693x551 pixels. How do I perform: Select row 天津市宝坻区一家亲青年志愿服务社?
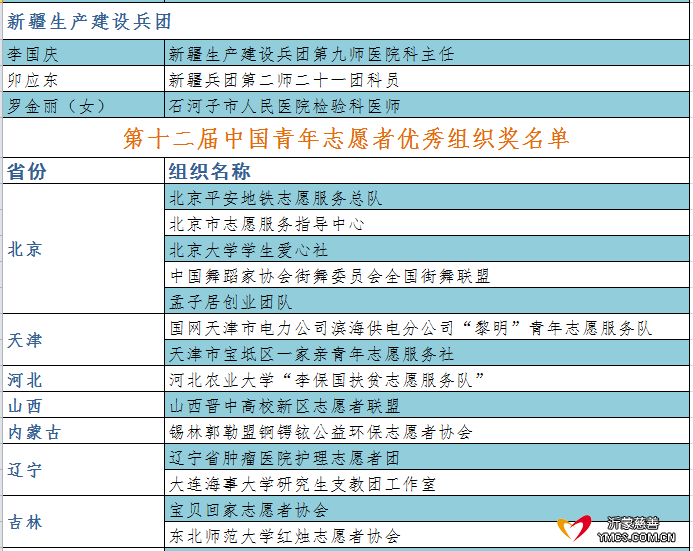click(x=427, y=353)
